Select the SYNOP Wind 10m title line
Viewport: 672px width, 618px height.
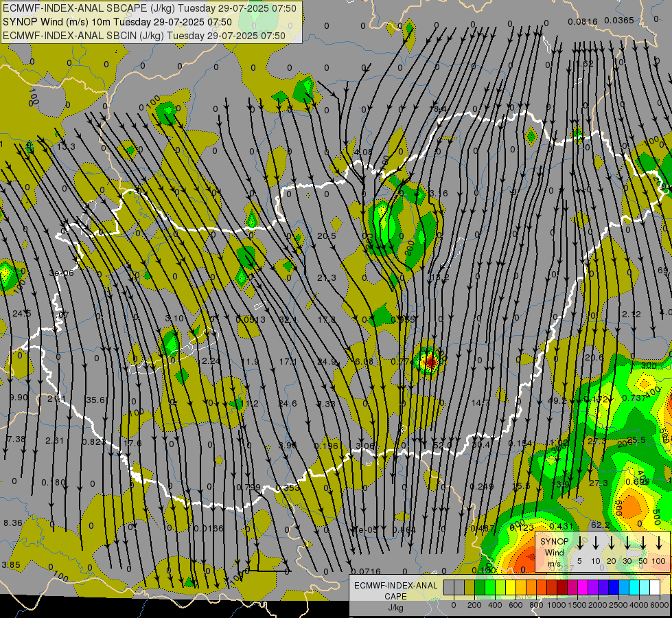tap(117, 22)
